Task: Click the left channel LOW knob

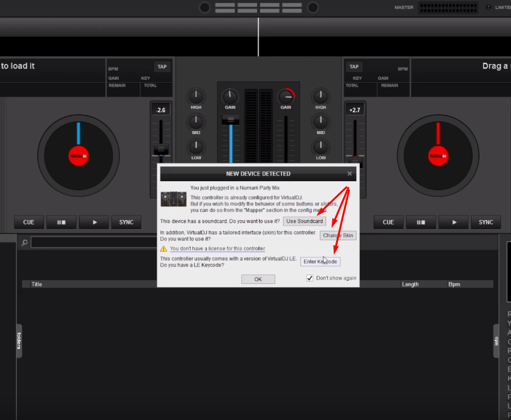Action: tap(196, 147)
